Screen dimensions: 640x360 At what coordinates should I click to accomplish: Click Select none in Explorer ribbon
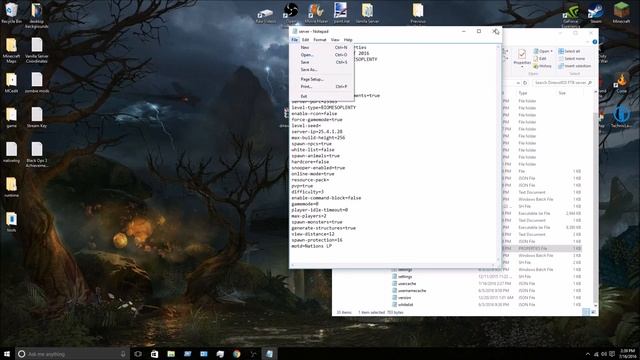tap(571, 58)
